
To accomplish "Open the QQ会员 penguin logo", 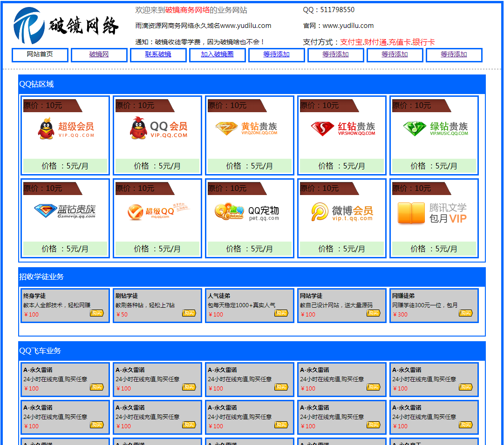I will tap(158, 128).
